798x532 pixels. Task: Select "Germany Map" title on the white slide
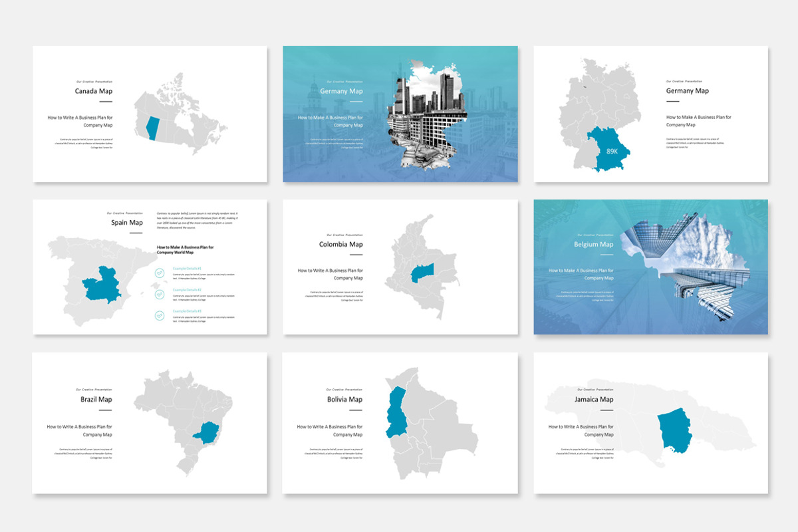pos(688,90)
